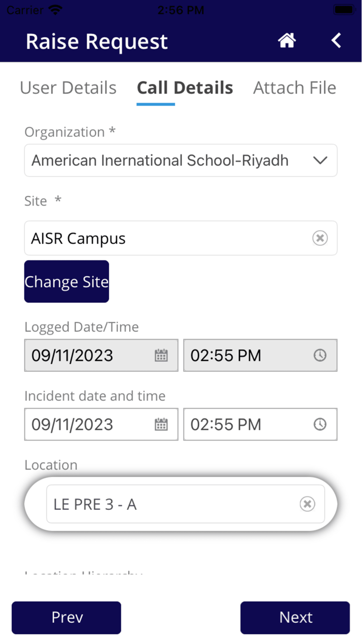362x644 pixels.
Task: Switch to the User Details tab
Action: point(68,88)
